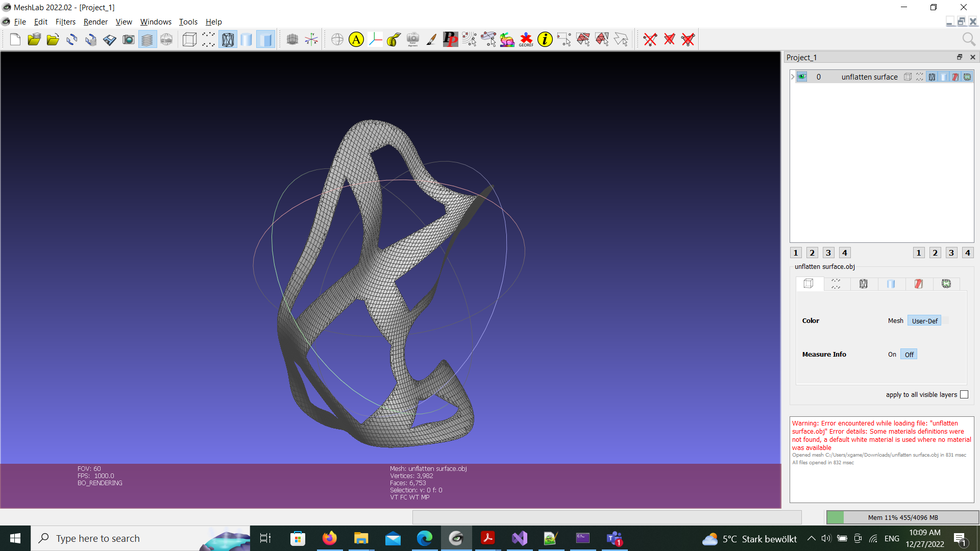
Task: Click the Windows Start button
Action: [15, 538]
